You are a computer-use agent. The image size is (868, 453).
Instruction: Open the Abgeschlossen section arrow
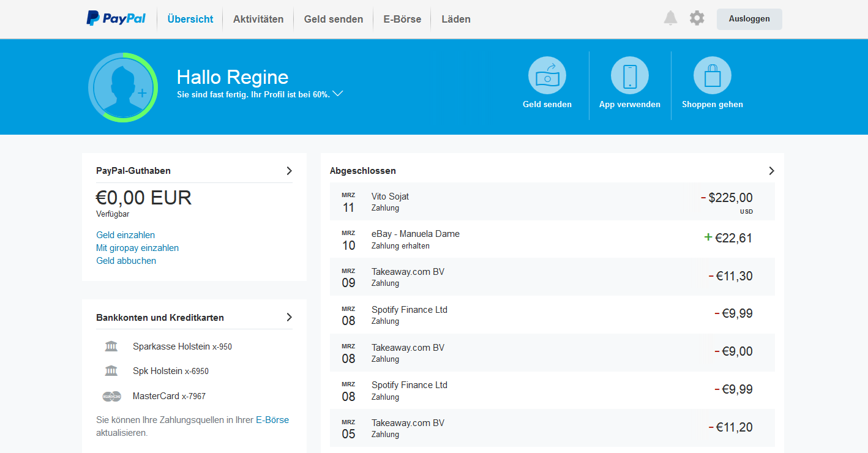coord(771,171)
